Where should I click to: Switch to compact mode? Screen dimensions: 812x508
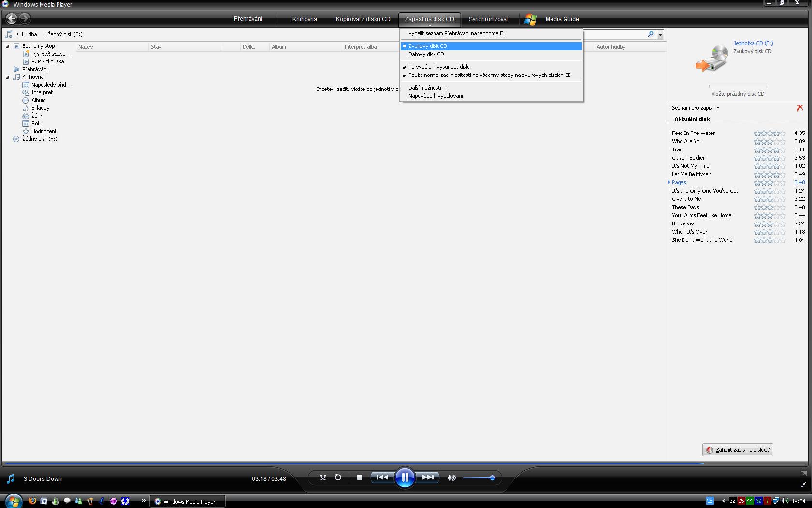pos(803,484)
